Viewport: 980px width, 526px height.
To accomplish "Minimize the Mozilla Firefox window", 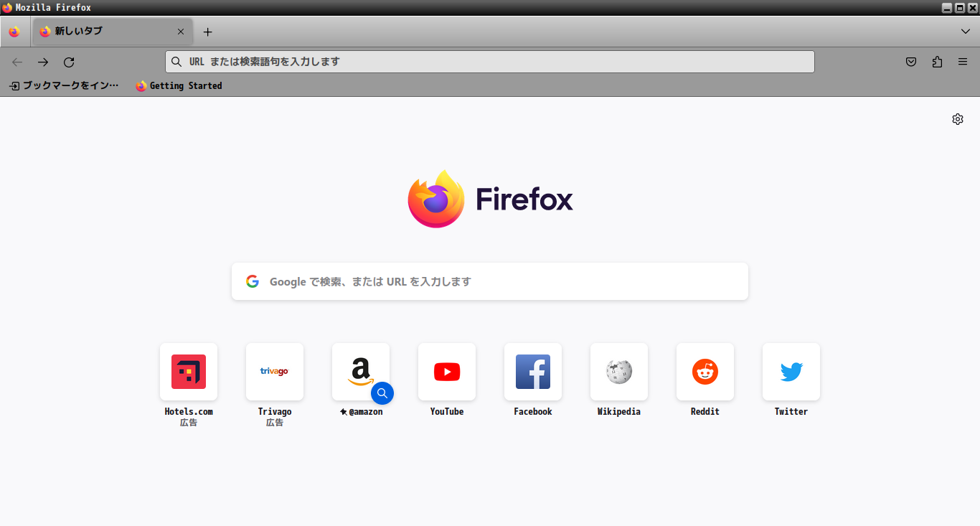I will pos(947,8).
